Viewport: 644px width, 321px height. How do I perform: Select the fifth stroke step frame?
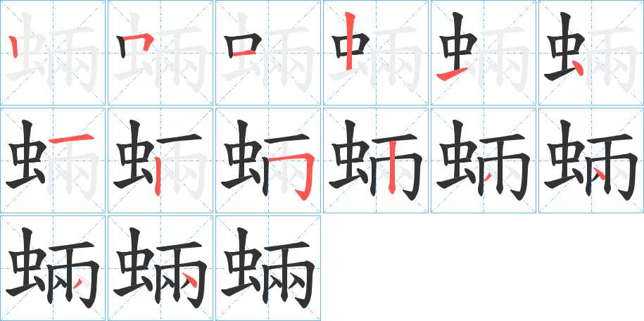point(483,53)
